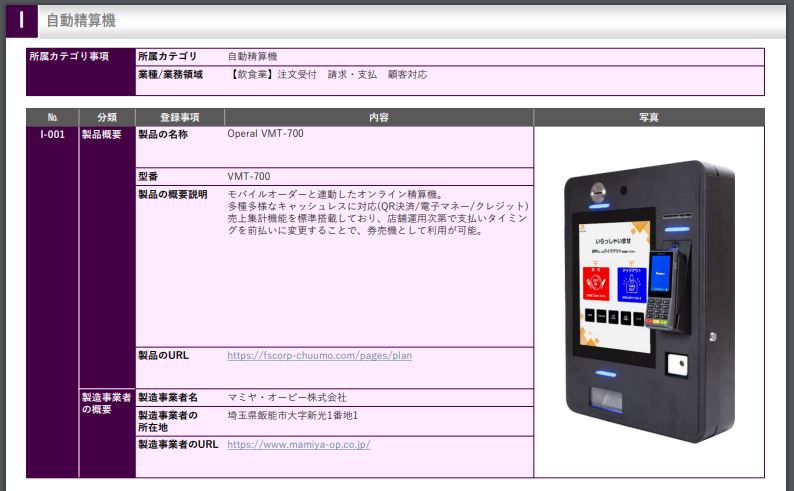Click the 'モバイルオーダーと連動したオンライン精算機' description line
The image size is (794, 491).
(x=336, y=194)
